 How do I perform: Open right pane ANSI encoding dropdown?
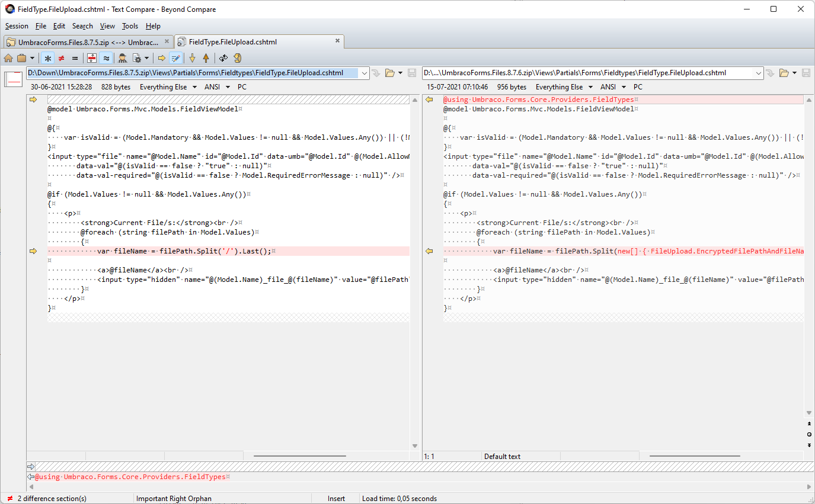click(612, 87)
